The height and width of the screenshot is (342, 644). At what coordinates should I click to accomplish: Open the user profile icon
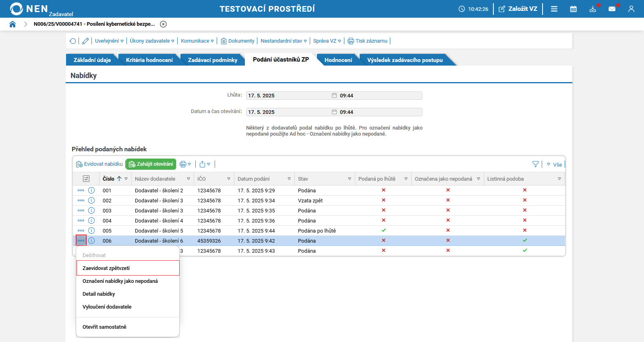pos(631,9)
